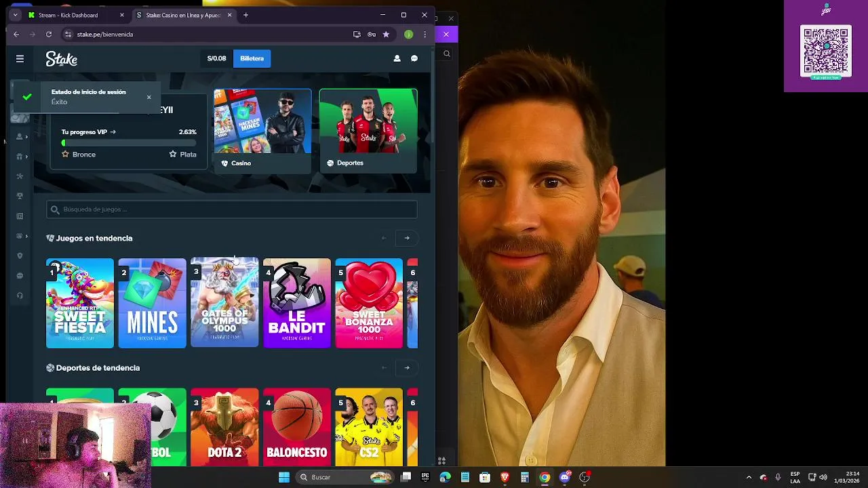This screenshot has width=868, height=488.
Task: Click the search icon in purple window
Action: pyautogui.click(x=446, y=54)
